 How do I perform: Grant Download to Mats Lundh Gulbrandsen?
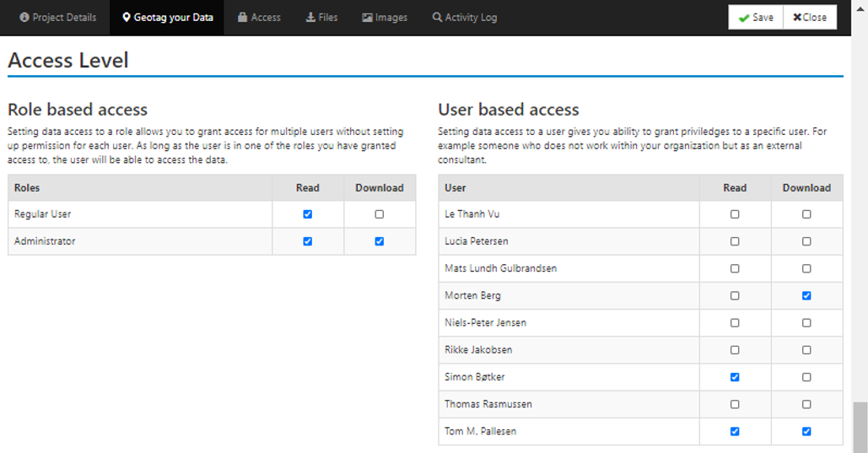[806, 268]
